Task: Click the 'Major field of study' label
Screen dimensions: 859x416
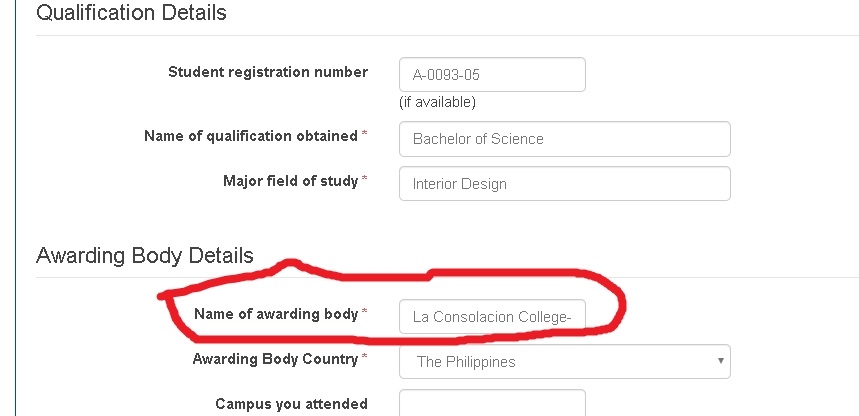Action: [290, 181]
